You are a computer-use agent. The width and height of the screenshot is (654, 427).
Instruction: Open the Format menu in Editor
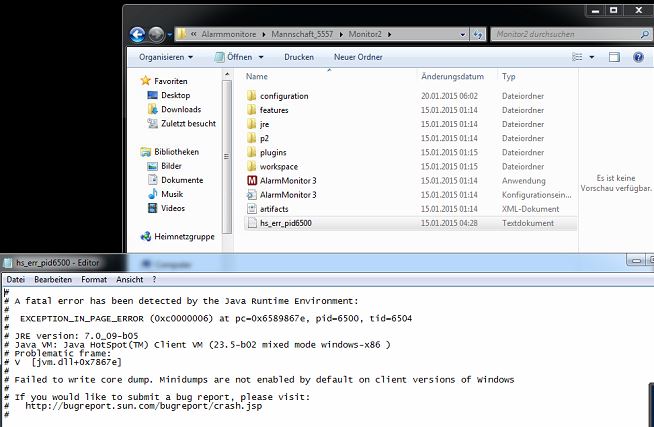[x=94, y=279]
